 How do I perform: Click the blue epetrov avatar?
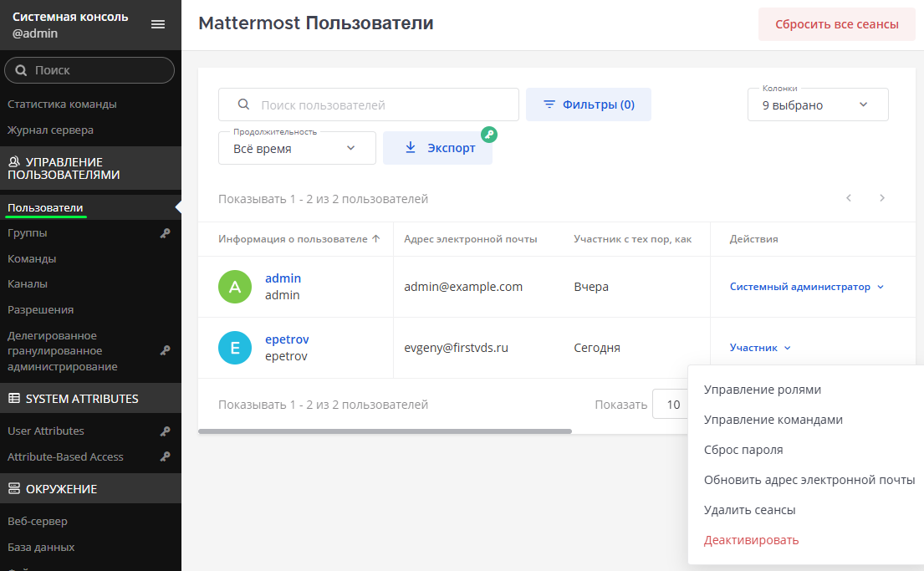click(x=235, y=348)
